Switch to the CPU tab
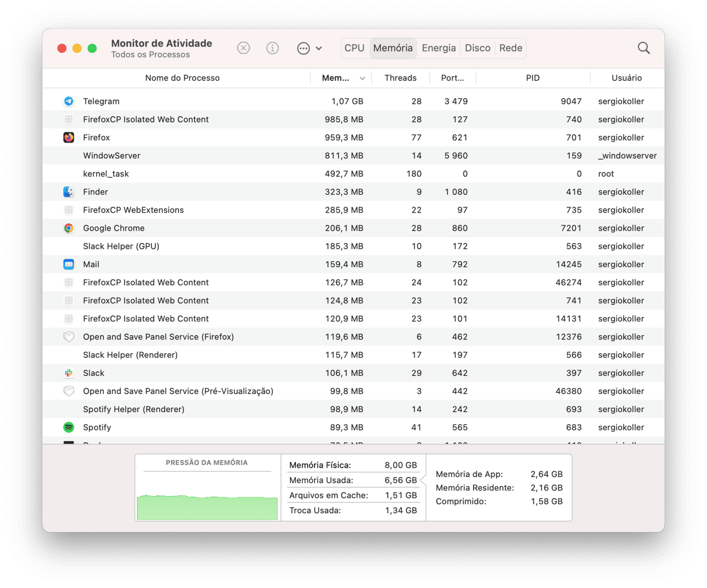 (x=354, y=48)
